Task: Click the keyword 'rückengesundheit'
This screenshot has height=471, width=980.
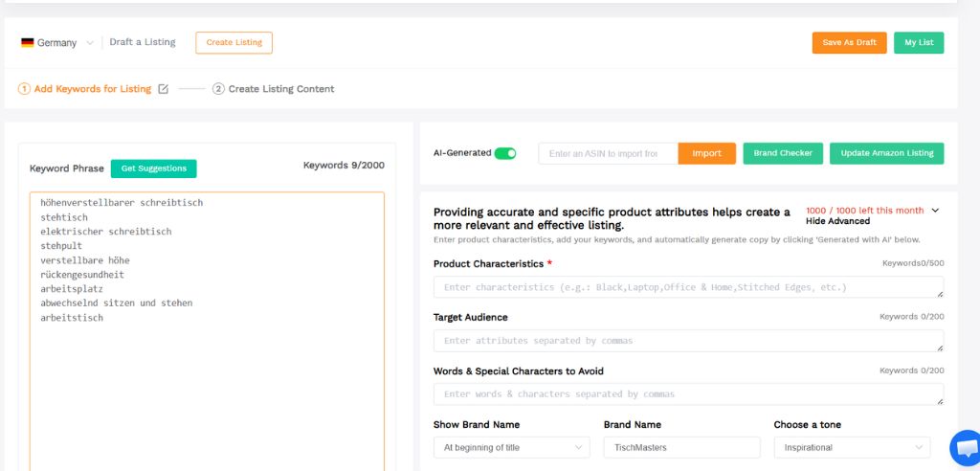Action: (x=82, y=275)
